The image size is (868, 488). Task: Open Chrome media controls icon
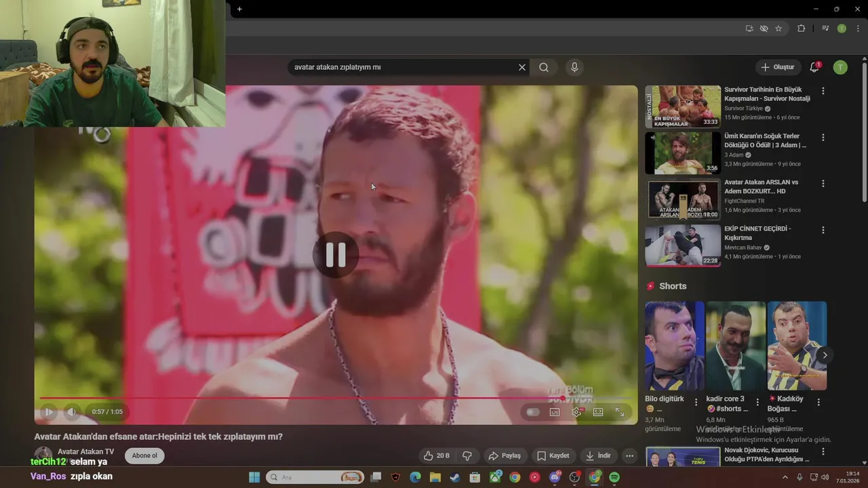point(825,28)
